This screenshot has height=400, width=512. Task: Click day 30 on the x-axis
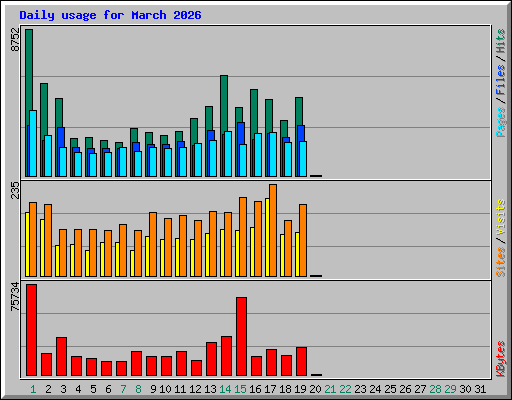(x=465, y=389)
